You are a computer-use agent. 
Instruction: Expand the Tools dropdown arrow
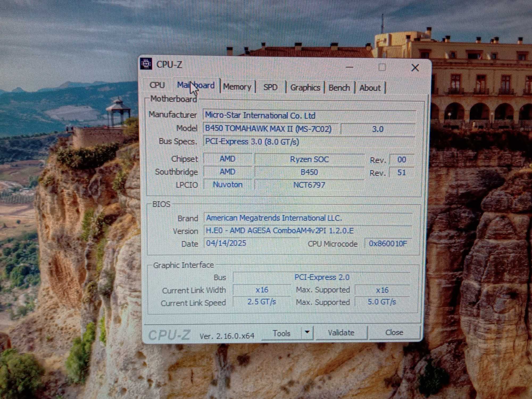[307, 332]
